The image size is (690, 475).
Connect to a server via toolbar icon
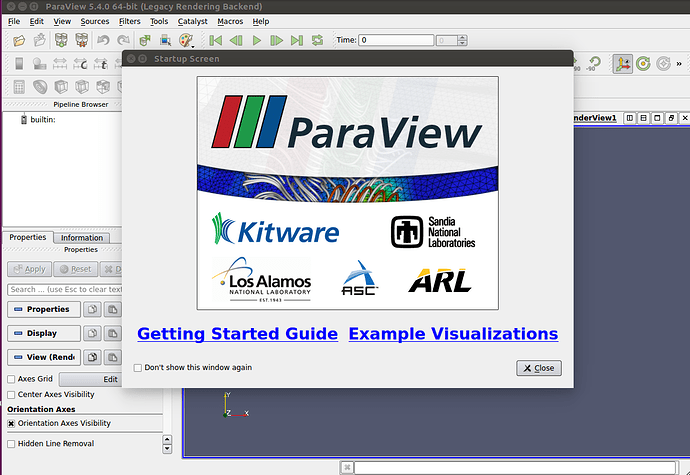(x=61, y=41)
